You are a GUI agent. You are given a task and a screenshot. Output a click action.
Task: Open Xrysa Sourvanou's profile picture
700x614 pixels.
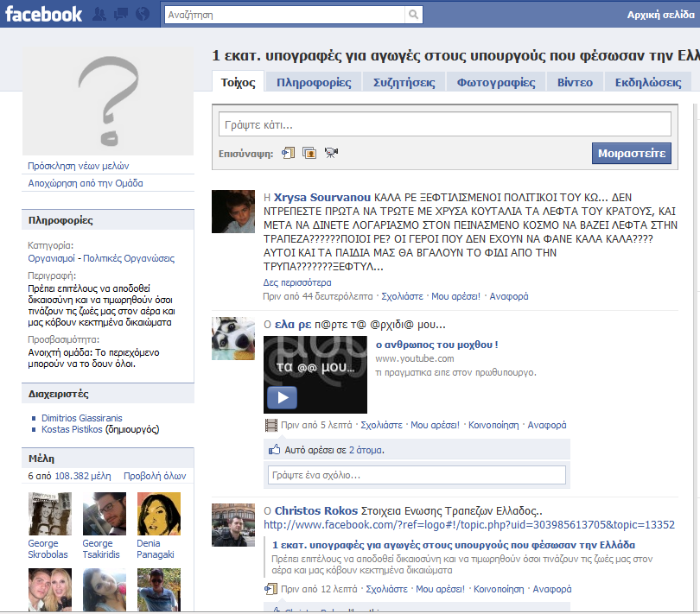(233, 212)
